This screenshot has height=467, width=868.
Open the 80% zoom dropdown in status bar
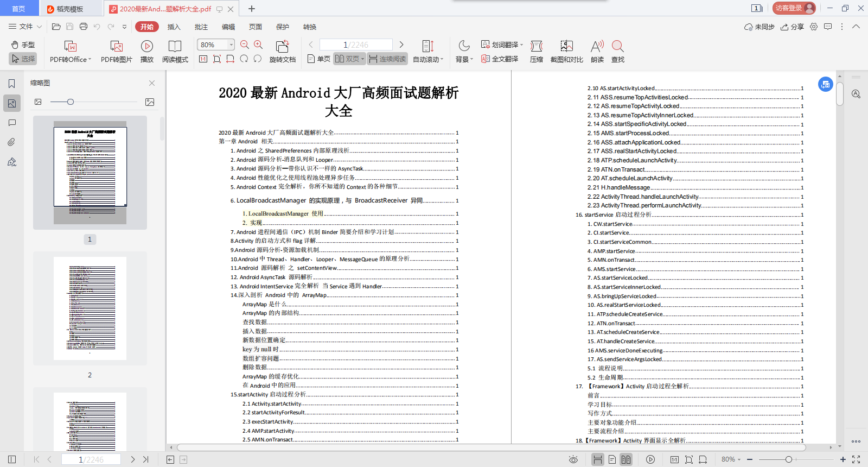[731, 459]
